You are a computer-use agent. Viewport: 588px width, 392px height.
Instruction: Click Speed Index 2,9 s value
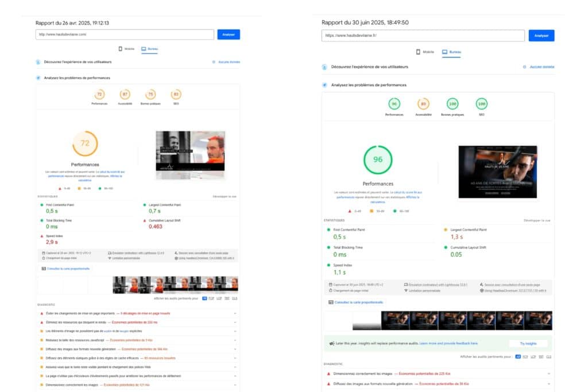(x=52, y=242)
